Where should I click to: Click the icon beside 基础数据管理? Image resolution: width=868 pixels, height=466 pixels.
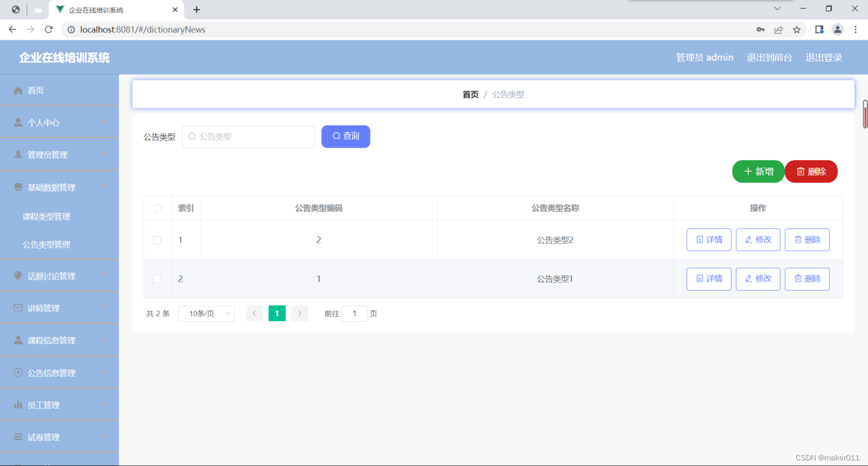point(18,187)
